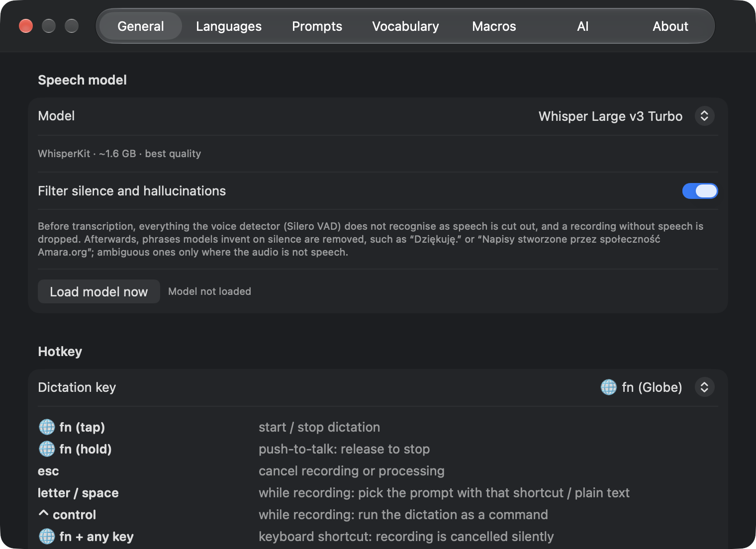Show the About tab

[x=670, y=26]
